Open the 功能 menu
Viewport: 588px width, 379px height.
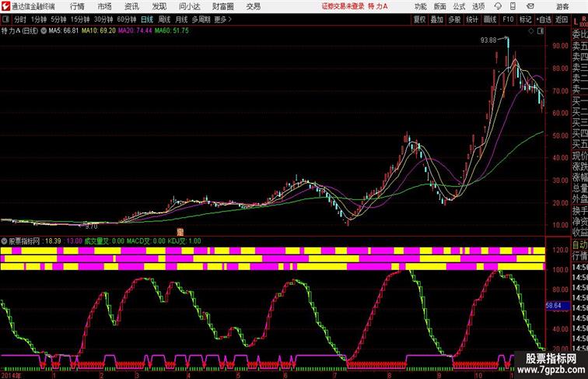420,6
